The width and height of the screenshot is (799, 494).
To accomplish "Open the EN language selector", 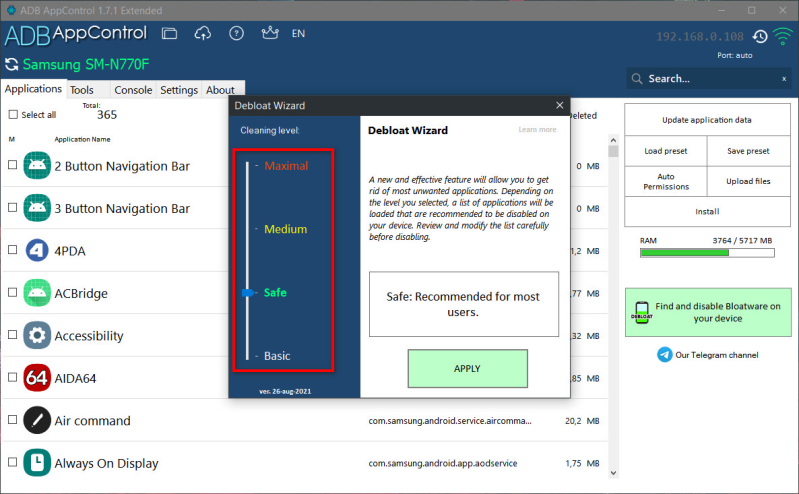I will coord(298,33).
